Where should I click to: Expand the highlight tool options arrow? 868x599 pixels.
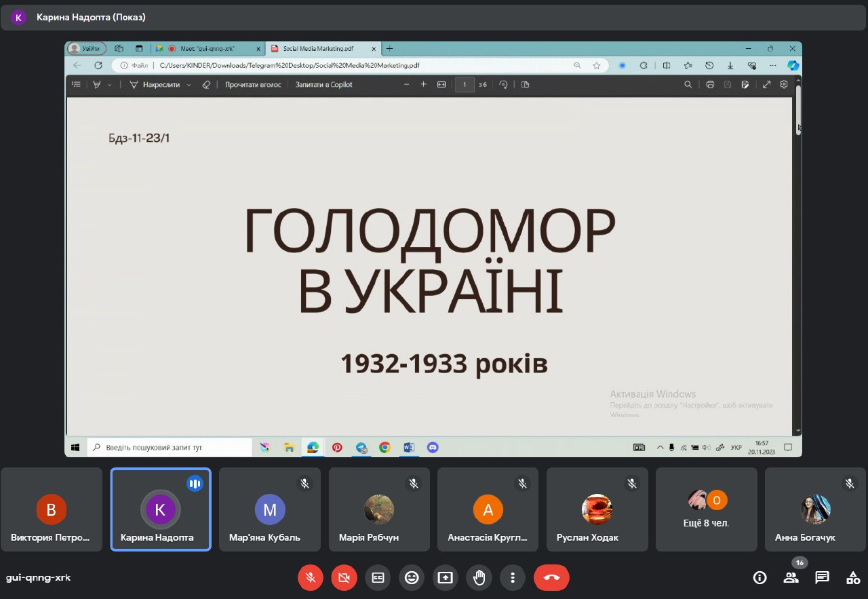(x=110, y=85)
